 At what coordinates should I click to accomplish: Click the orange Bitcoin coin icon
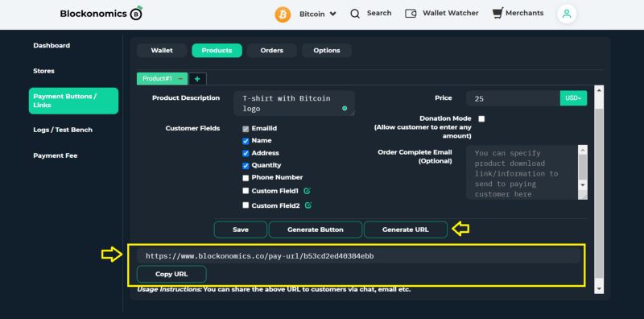[283, 14]
